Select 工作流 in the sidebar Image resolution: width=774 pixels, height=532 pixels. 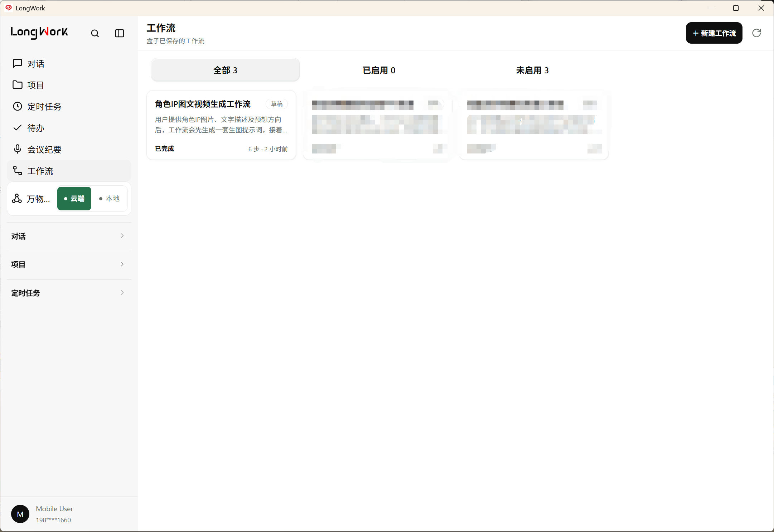(69, 171)
